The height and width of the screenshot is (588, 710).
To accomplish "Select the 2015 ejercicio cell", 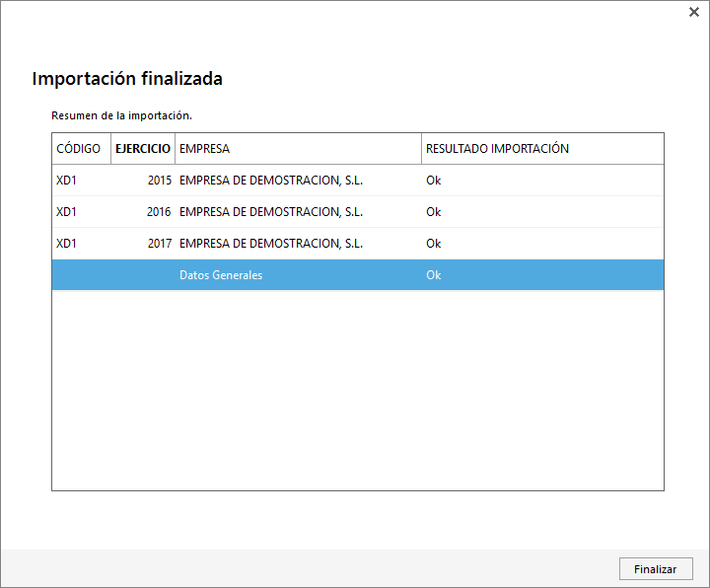I will [159, 181].
